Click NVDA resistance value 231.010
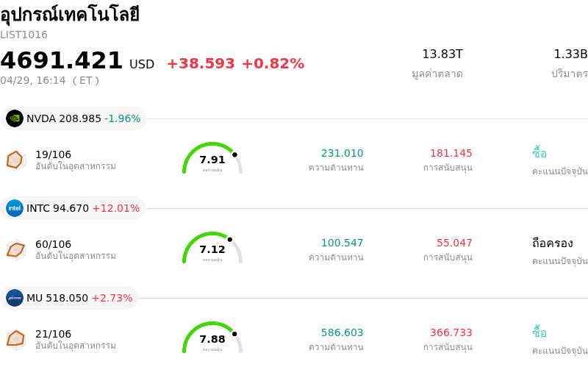Viewport: 588px width, 367px height. (342, 153)
